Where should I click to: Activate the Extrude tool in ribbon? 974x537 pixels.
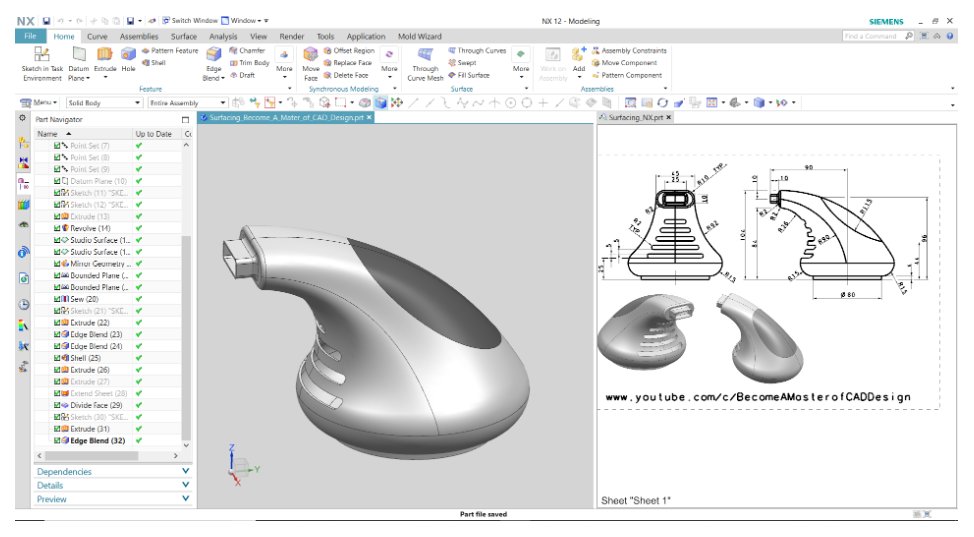pos(105,59)
